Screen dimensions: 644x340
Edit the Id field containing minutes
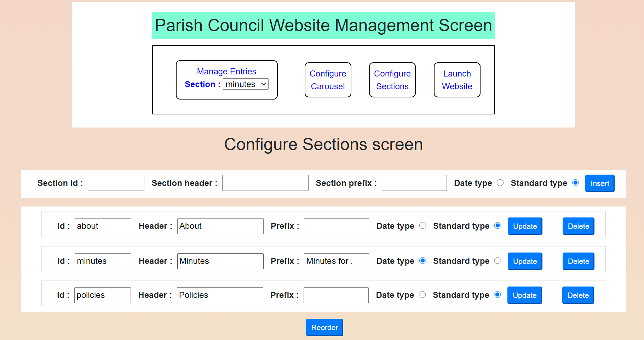[x=103, y=261]
